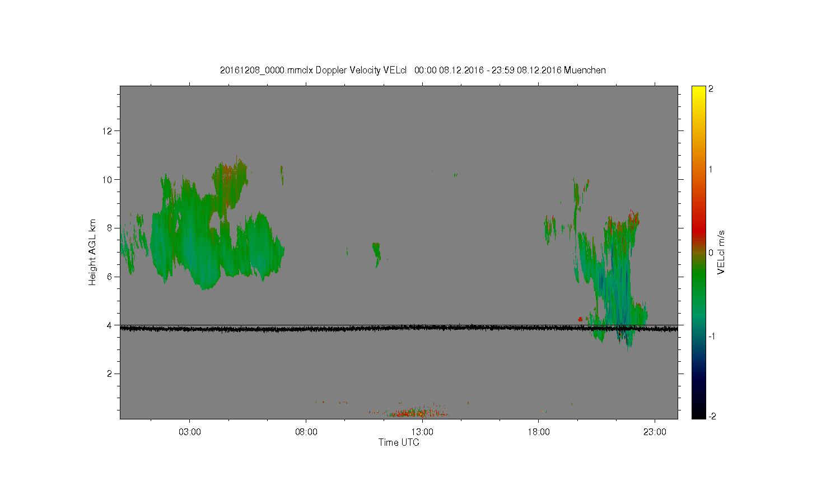The image size is (840, 504).
Task: Click the height axis tick label 4
Action: (110, 325)
